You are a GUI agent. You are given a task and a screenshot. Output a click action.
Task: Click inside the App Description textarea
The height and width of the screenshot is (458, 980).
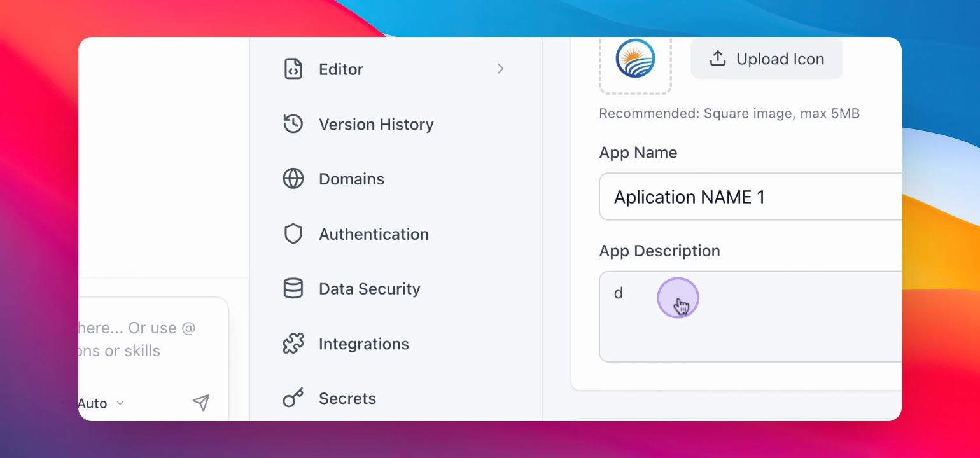click(750, 317)
